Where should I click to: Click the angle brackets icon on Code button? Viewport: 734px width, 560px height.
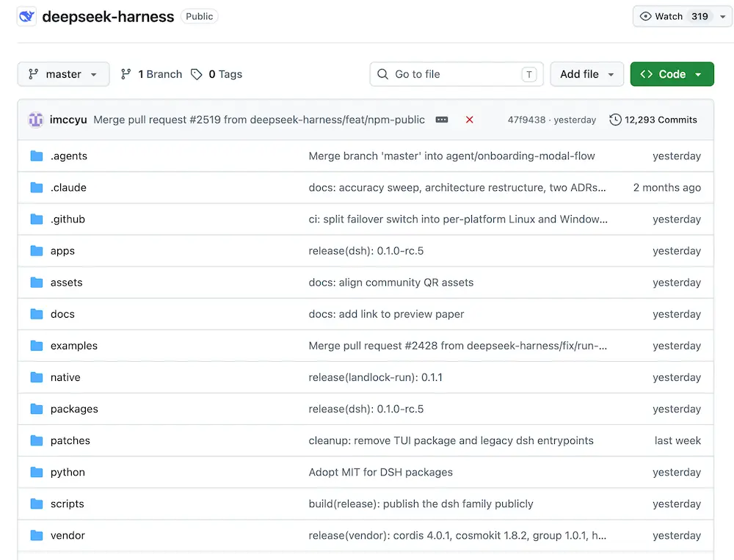pyautogui.click(x=647, y=74)
